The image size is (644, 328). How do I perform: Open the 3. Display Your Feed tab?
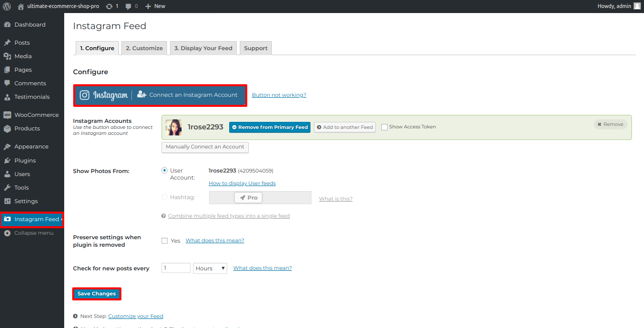[x=204, y=48]
